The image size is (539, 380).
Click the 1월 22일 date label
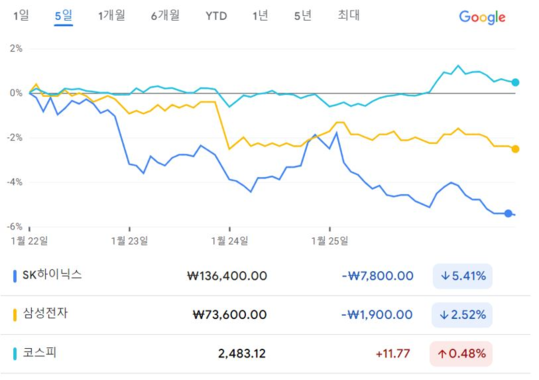click(x=30, y=241)
